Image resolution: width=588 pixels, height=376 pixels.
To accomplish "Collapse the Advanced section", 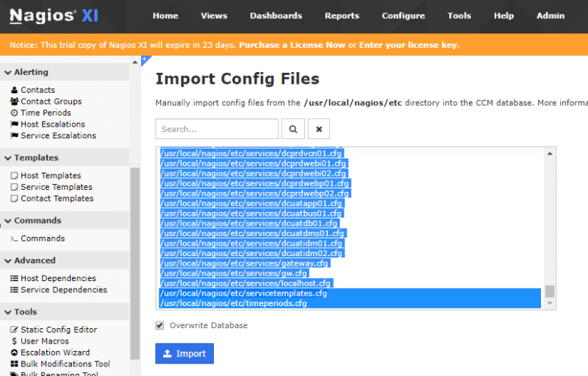I will tap(65, 260).
